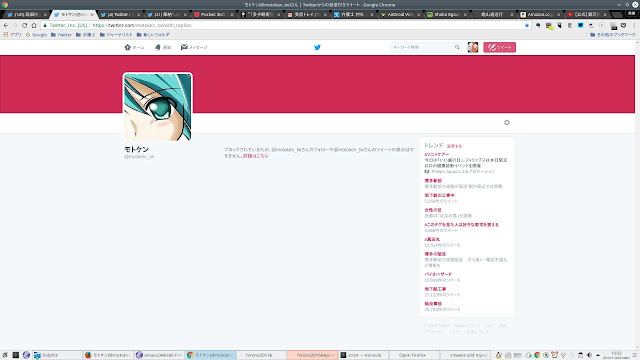Image resolution: width=640 pixels, height=360 pixels.
Task: Click the 詳細はこちら details link
Action: click(x=256, y=156)
